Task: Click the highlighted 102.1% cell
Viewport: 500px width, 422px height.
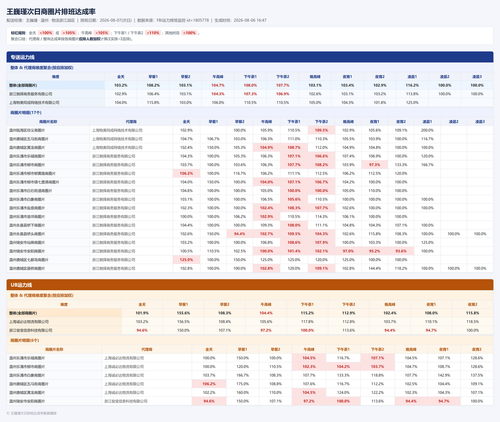Action: pyautogui.click(x=321, y=251)
